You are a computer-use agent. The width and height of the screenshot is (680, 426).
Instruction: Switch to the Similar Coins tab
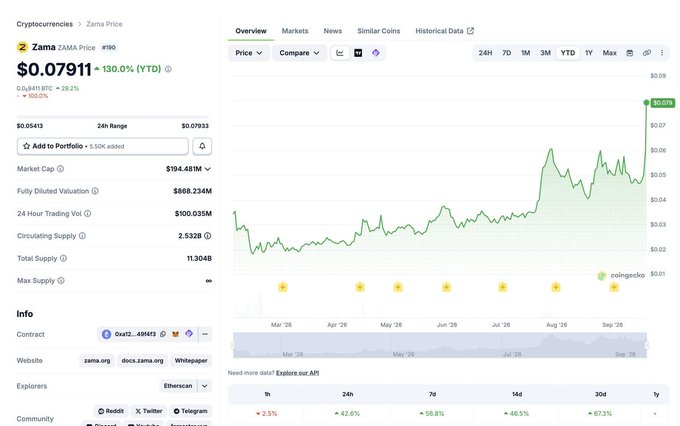379,31
